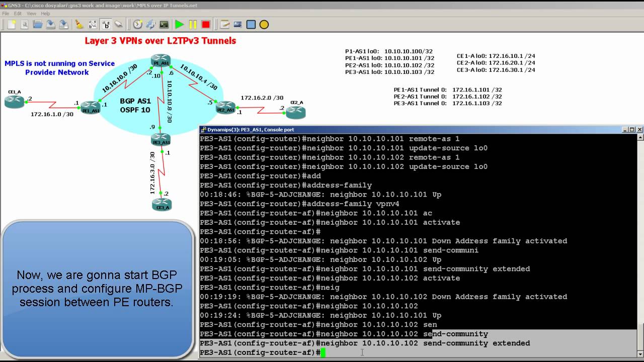Suspend all devices with yellow pause
Screen dimensions: 644x362
point(193,24)
